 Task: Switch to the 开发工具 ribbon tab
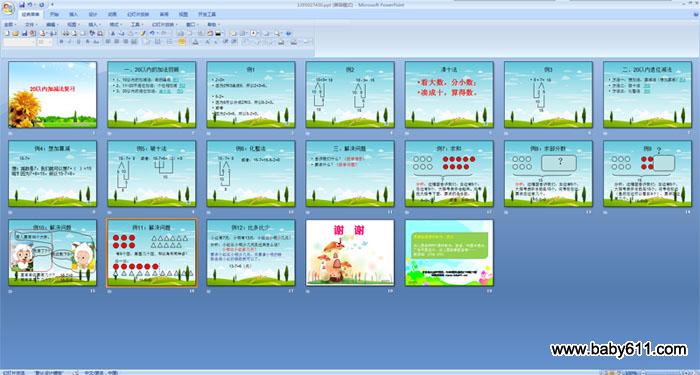point(207,14)
